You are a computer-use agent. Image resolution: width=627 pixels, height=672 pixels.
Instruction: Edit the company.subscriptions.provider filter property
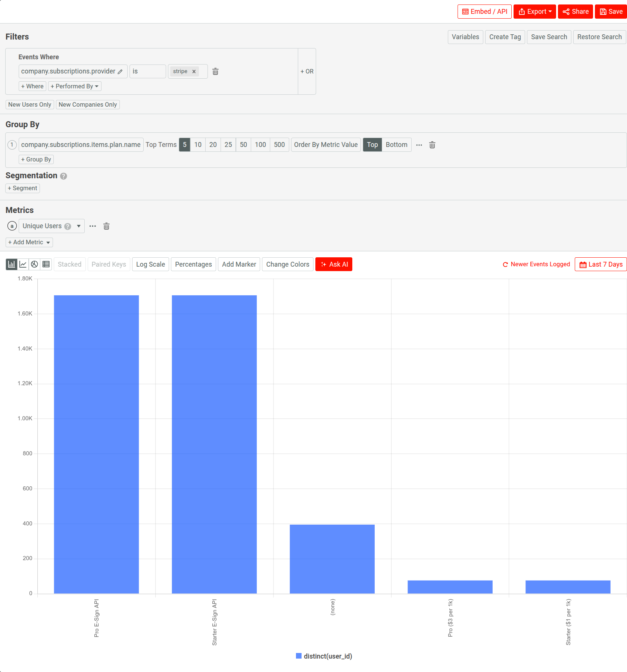(121, 71)
